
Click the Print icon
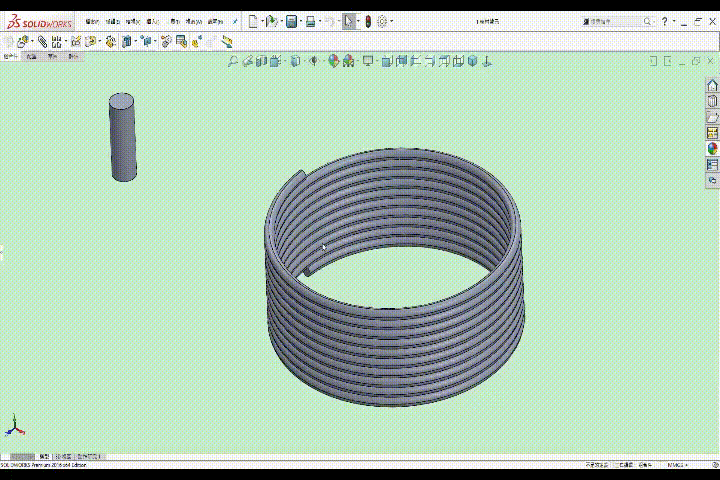[311, 21]
